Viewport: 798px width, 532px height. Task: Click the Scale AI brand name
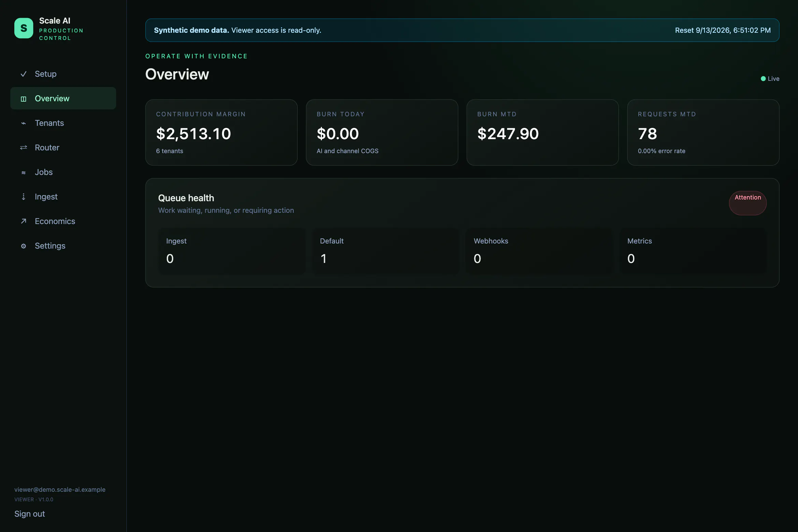pos(55,21)
